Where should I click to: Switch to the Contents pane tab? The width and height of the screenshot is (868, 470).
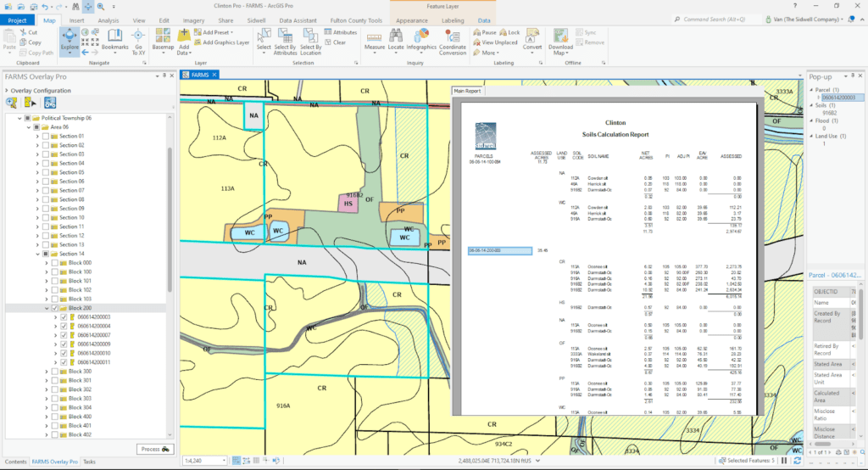pos(15,462)
